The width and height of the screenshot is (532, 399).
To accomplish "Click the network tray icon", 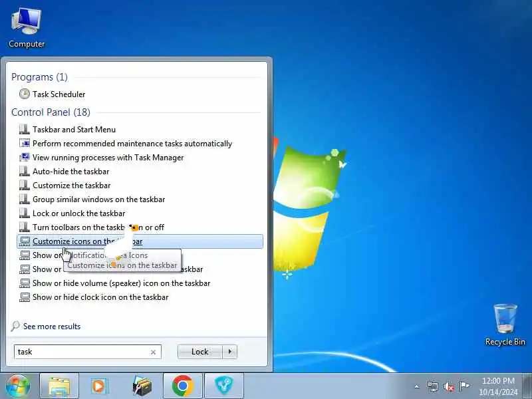I will 433,386.
